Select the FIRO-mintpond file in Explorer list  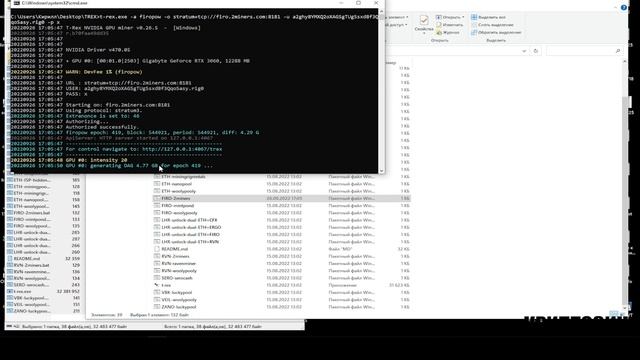178,205
